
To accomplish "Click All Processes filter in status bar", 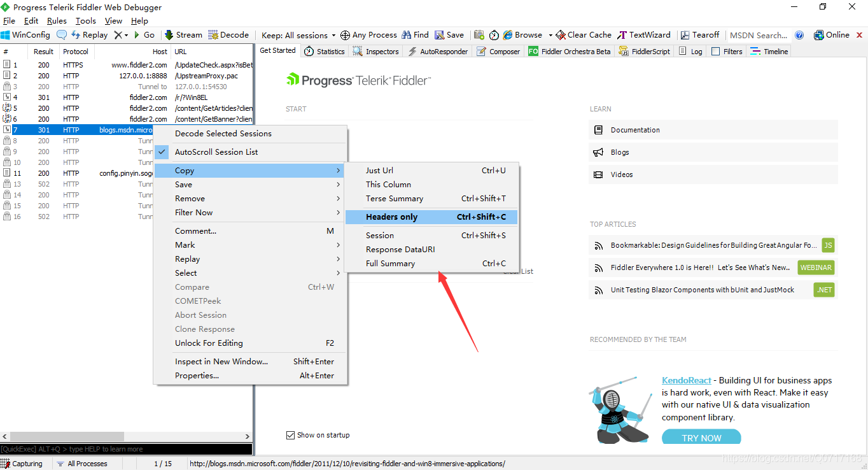I will point(81,464).
